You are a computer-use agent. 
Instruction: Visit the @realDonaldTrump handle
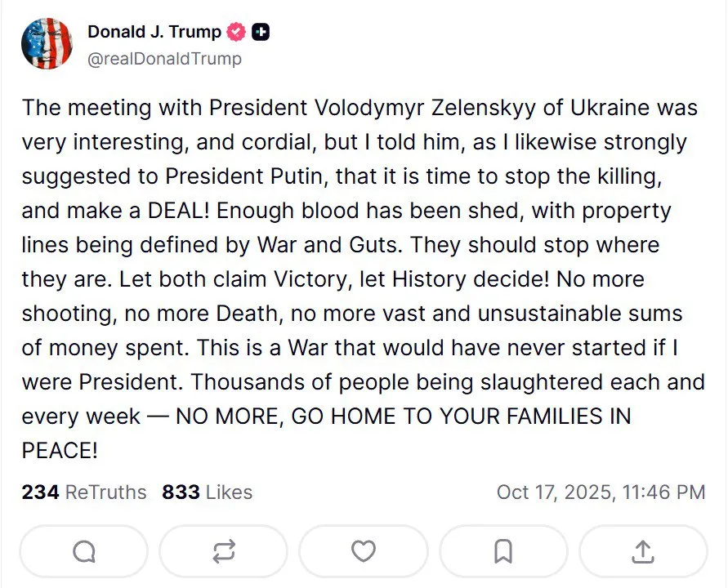tap(164, 59)
